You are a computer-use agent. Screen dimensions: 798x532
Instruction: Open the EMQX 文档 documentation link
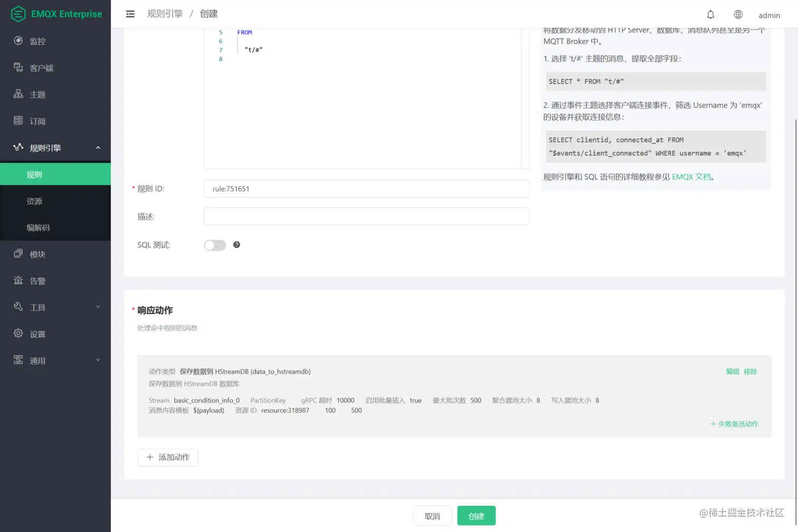click(692, 177)
